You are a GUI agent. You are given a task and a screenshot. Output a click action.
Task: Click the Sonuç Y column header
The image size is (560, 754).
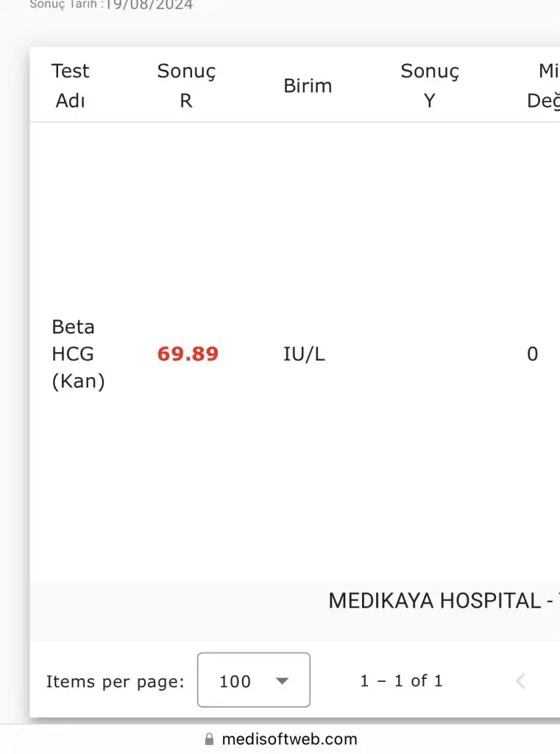click(x=430, y=85)
